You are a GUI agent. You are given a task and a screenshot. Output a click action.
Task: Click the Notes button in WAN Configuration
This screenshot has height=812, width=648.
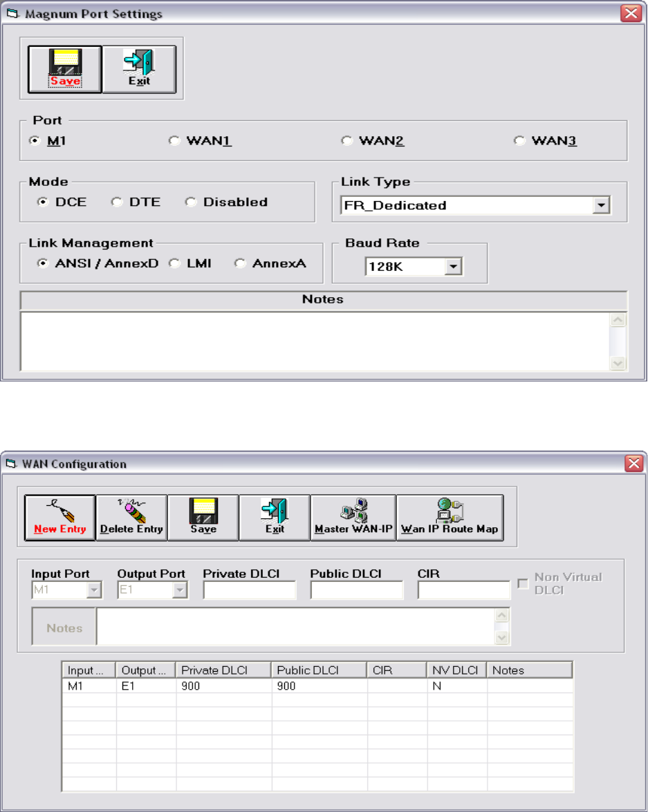(64, 627)
